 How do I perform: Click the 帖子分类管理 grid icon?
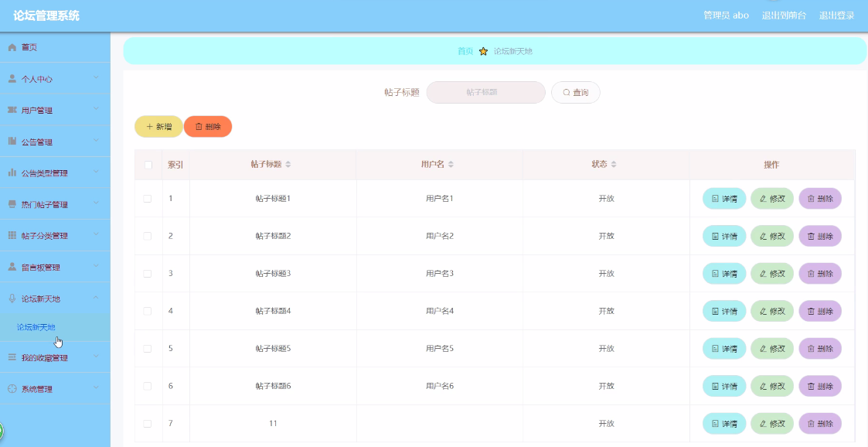point(12,235)
